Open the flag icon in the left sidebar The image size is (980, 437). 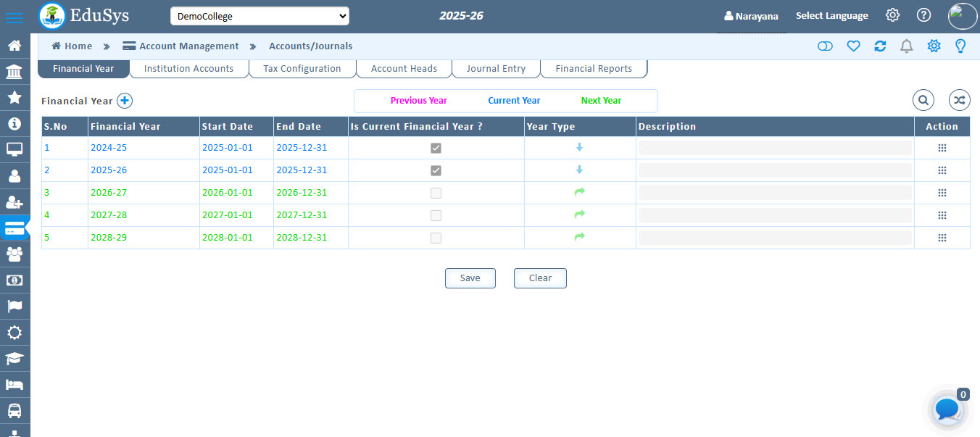pos(14,306)
